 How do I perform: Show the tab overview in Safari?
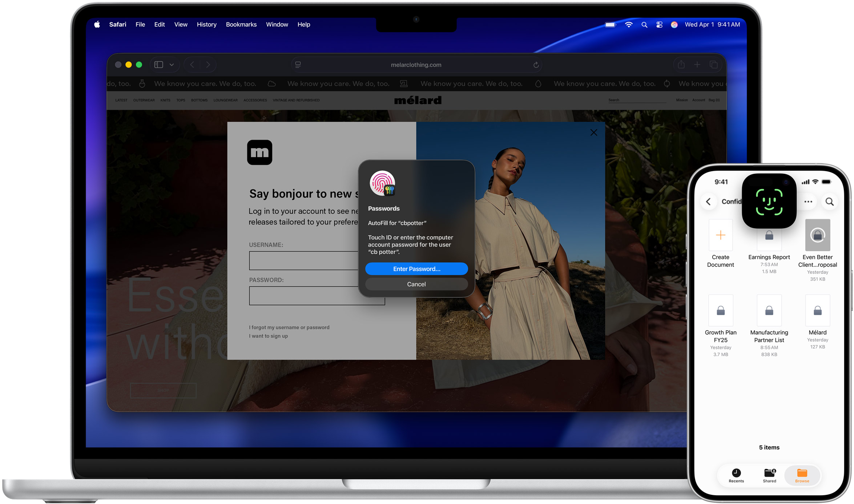714,65
